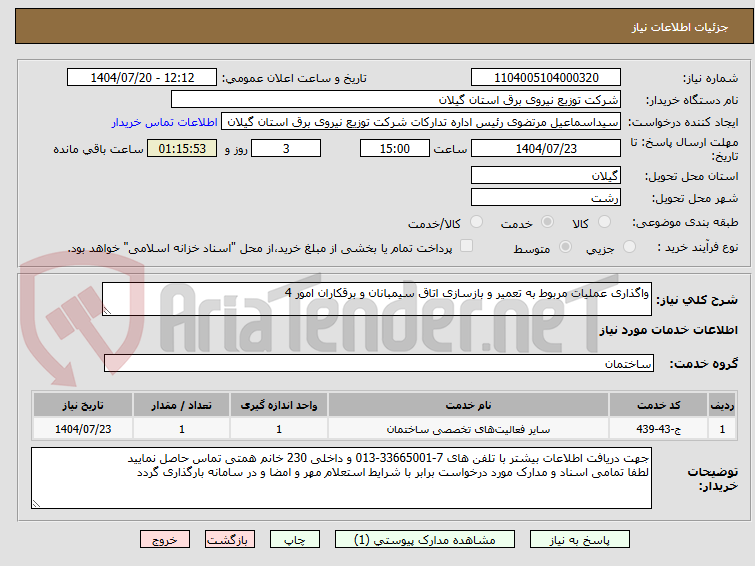This screenshot has height=566, width=755.
Task: Click the اطلاعات خدمات مورد نیاز heading
Action: click(668, 330)
